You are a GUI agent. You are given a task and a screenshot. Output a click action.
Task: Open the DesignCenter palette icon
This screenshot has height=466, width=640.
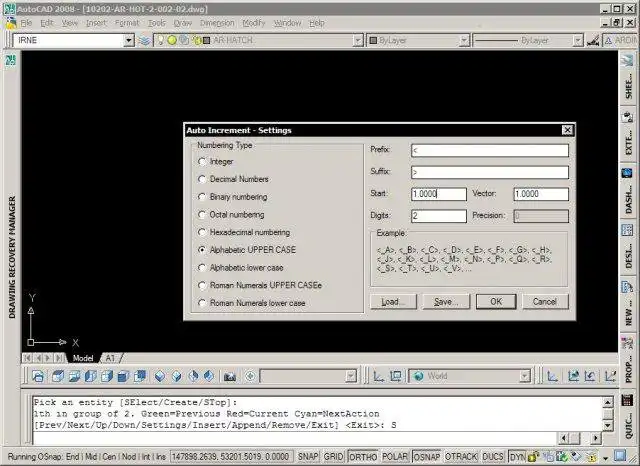click(628, 230)
